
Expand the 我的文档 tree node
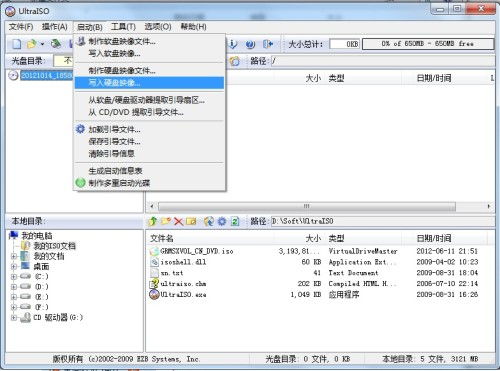(x=14, y=256)
